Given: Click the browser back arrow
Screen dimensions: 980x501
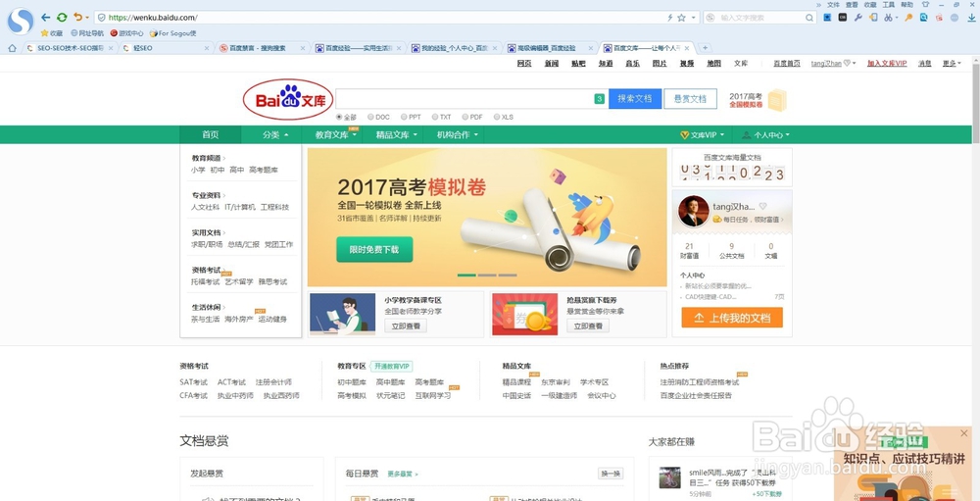Looking at the screenshot, I should (x=46, y=18).
